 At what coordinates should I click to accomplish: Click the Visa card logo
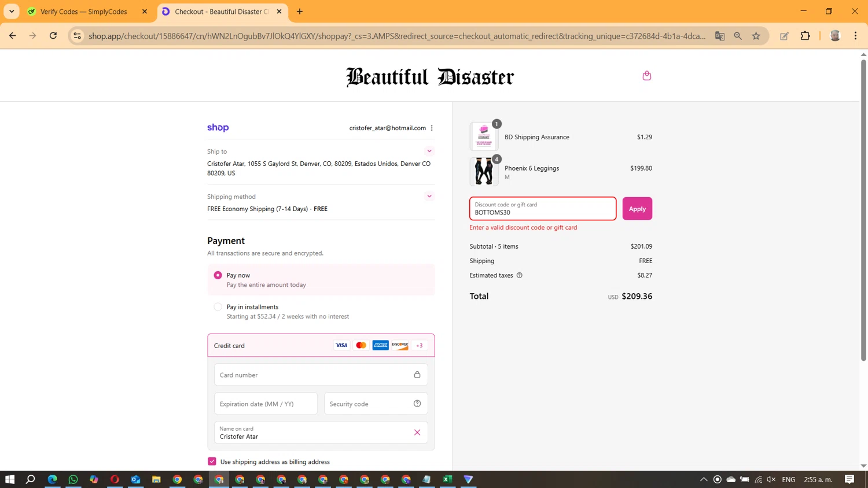[341, 345]
